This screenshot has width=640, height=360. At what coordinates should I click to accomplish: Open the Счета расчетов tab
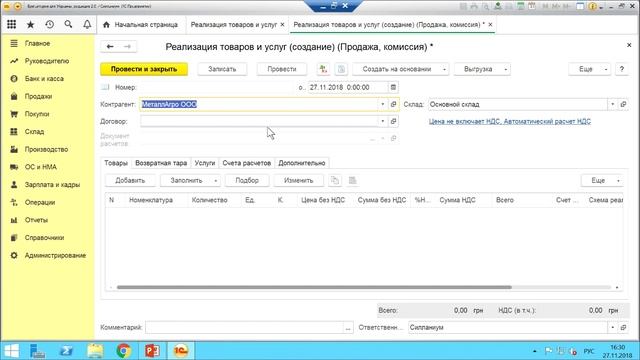[247, 163]
